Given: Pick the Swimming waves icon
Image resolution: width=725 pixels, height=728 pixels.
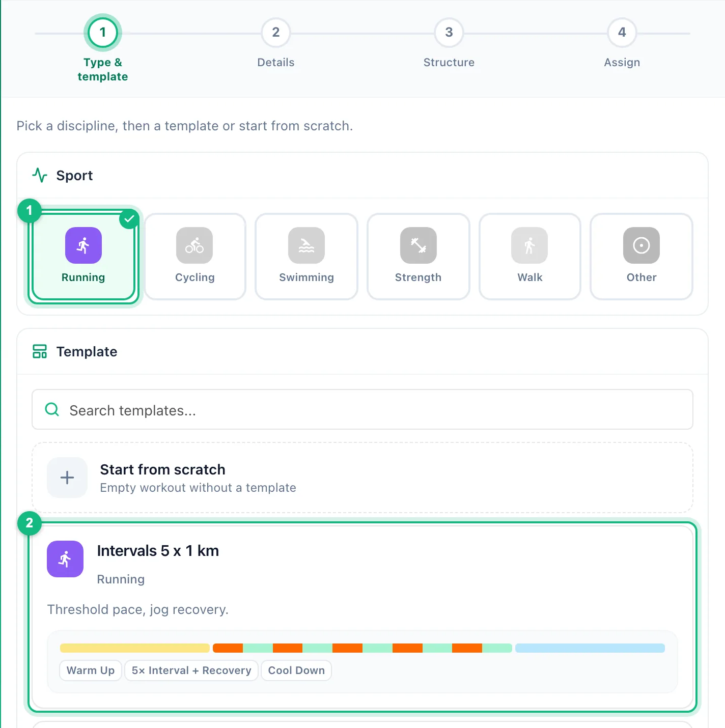Looking at the screenshot, I should click(x=306, y=245).
